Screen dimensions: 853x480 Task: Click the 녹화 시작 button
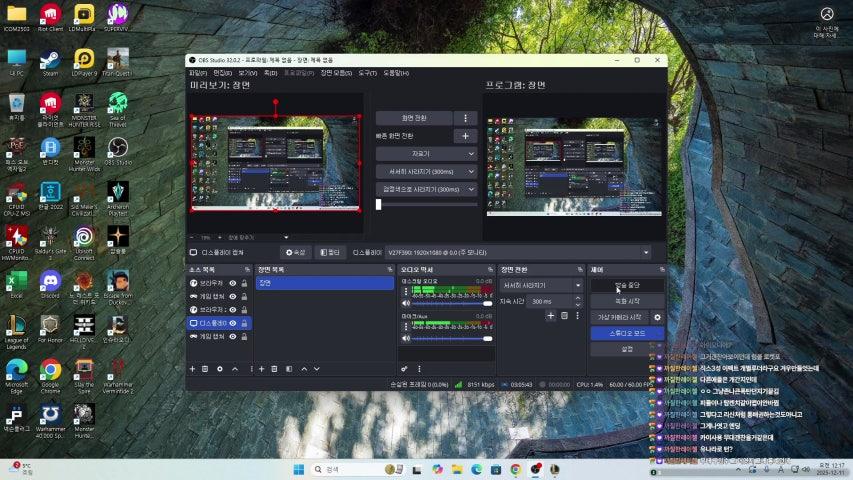[x=626, y=301]
